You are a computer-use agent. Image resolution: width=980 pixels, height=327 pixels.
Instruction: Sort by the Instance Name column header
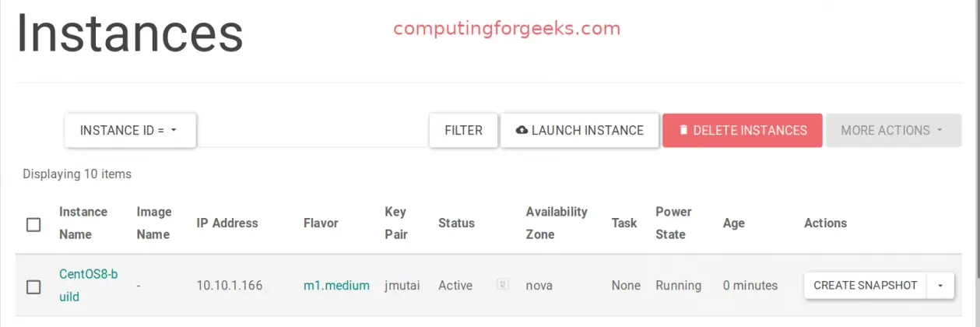pos(83,223)
